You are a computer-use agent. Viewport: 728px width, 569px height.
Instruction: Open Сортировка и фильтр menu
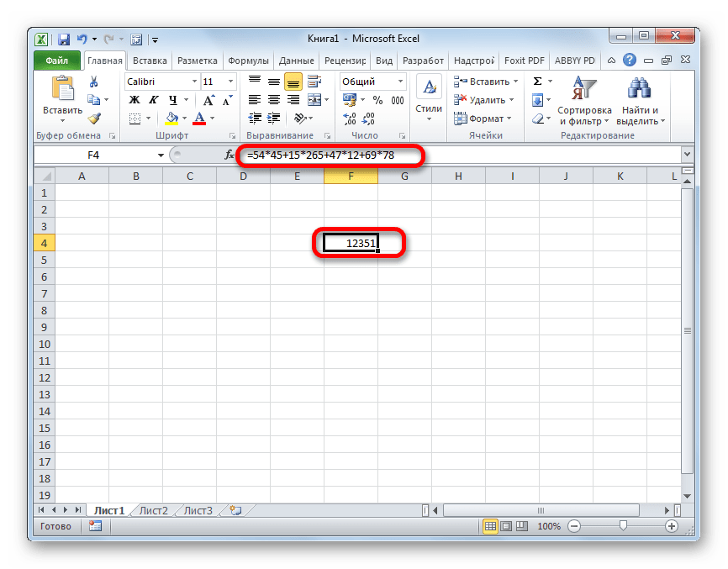pos(584,100)
